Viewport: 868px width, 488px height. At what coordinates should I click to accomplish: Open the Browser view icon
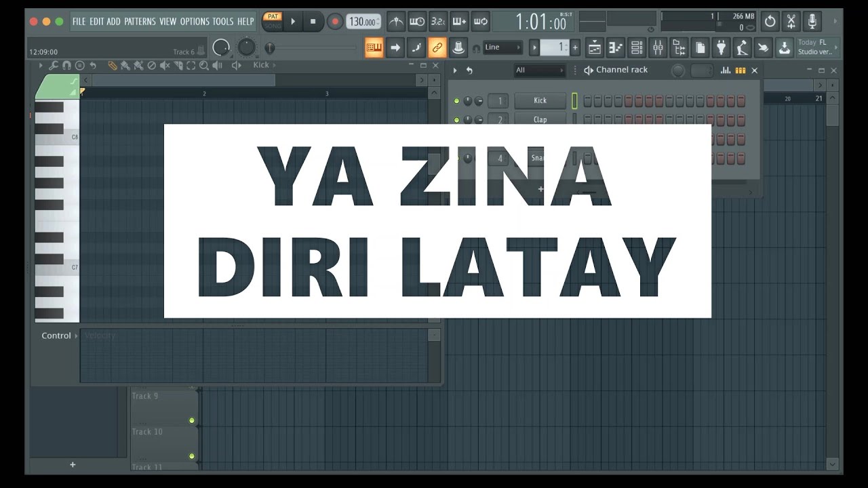click(679, 47)
